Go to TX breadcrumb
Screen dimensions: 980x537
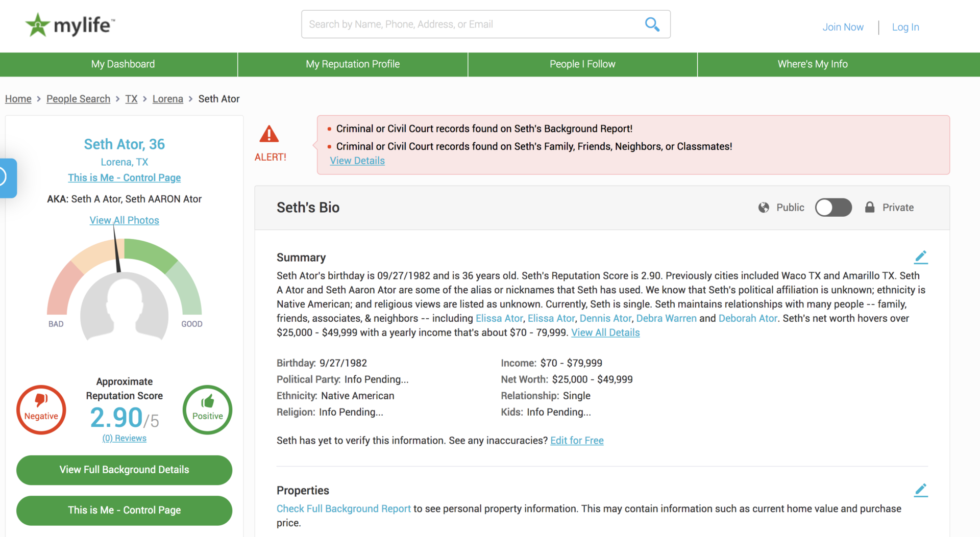[131, 99]
